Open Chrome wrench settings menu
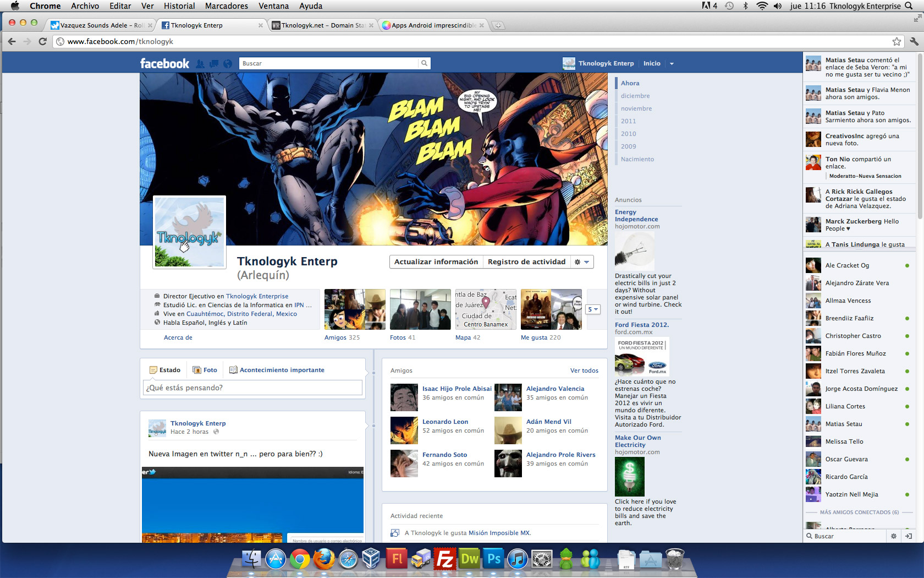Image resolution: width=924 pixels, height=578 pixels. click(914, 41)
